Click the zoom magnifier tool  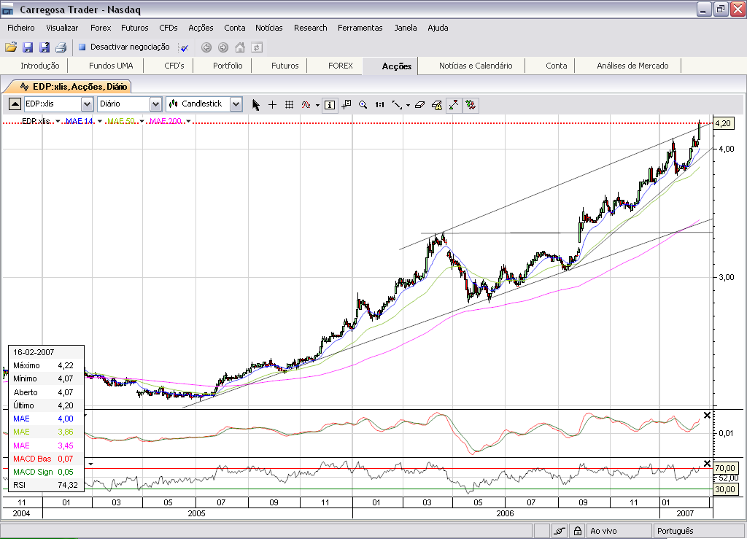pos(363,104)
